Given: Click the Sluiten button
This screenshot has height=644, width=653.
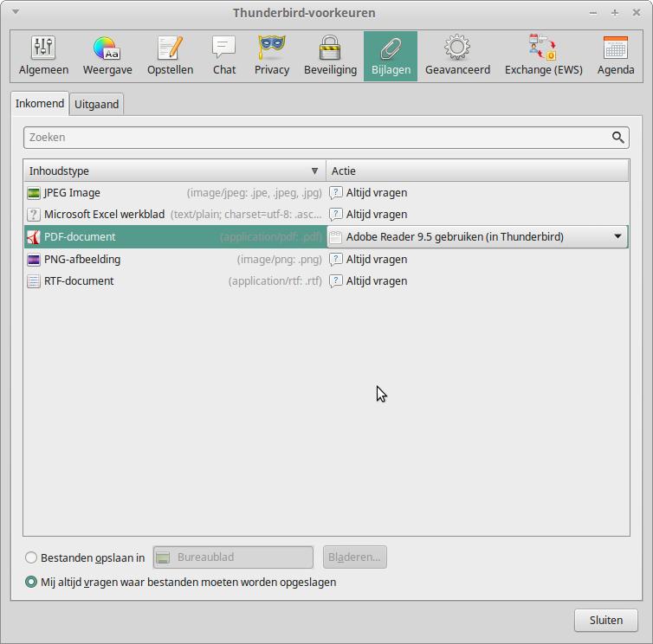Looking at the screenshot, I should [x=606, y=620].
